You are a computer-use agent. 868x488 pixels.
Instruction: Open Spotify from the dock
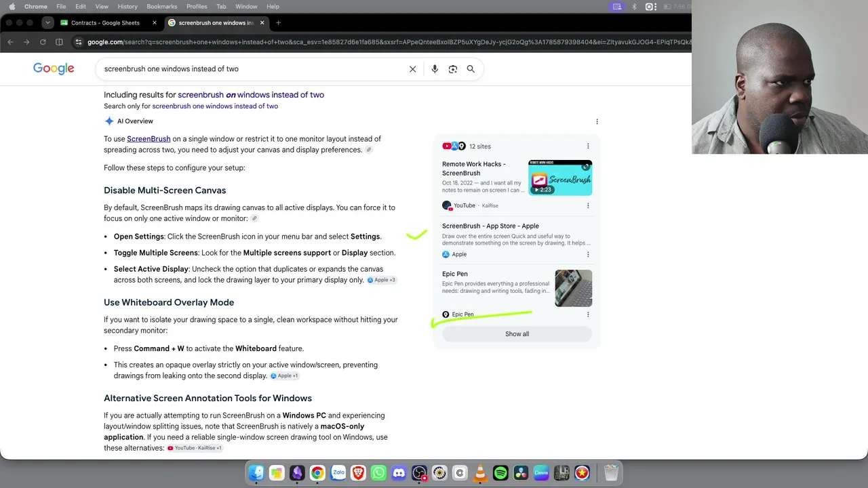(x=500, y=473)
